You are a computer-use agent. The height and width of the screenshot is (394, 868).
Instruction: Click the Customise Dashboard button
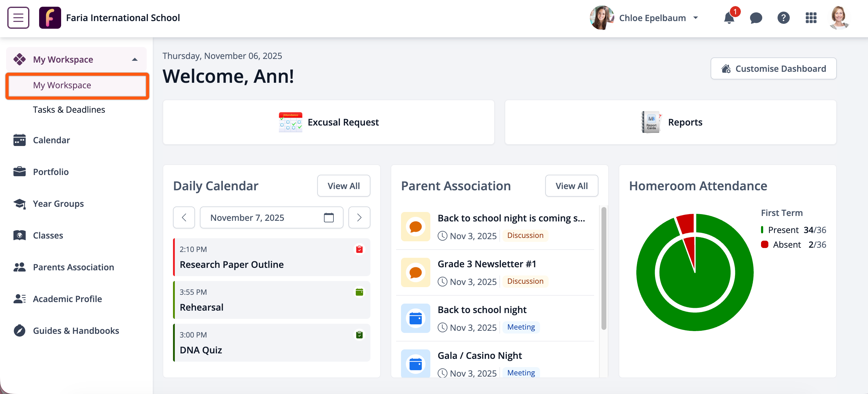point(773,69)
